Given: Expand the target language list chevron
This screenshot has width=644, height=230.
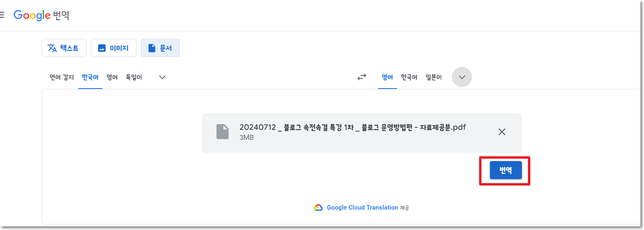Looking at the screenshot, I should point(462,77).
